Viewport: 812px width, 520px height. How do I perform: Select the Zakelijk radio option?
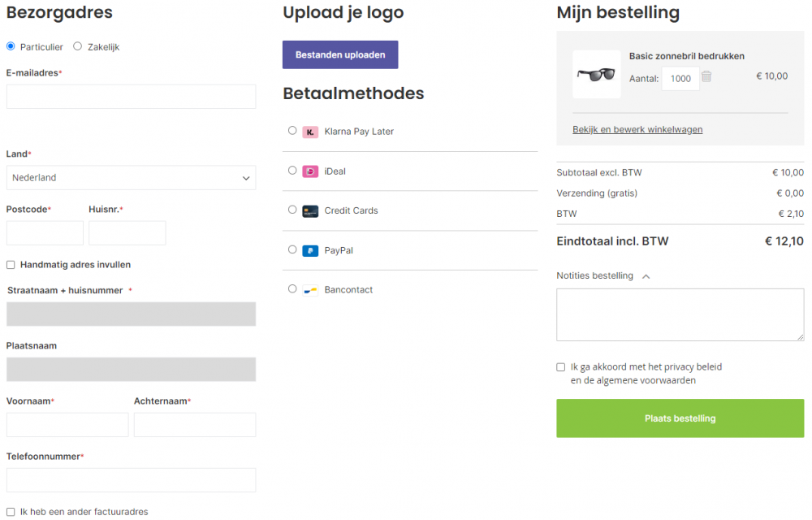tap(78, 46)
